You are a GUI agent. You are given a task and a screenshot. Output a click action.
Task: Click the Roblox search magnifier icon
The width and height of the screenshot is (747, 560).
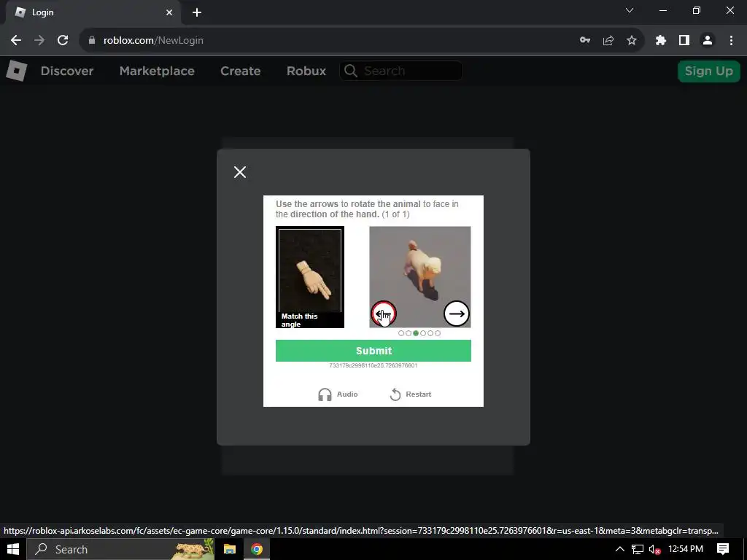click(351, 71)
